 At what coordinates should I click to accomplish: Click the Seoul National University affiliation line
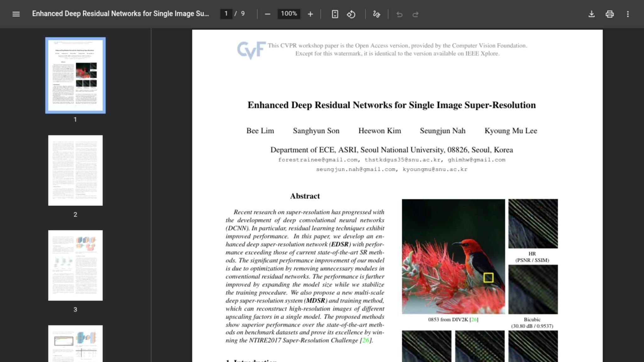[x=391, y=150]
